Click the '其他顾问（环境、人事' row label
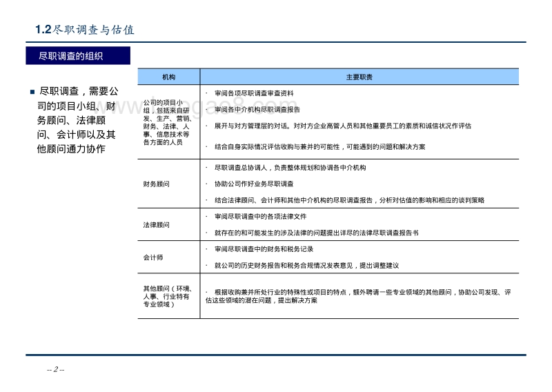Screen dimensions: 552x392 coord(167,296)
